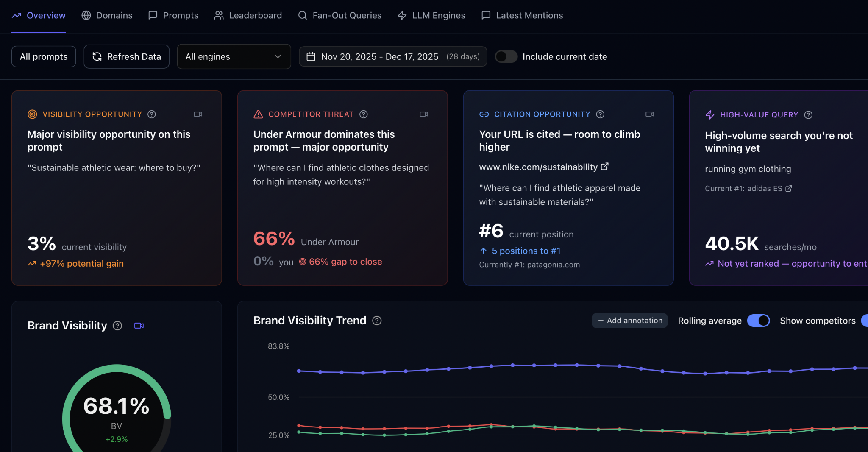
Task: Open the adidas ES external link icon
Action: pos(789,189)
